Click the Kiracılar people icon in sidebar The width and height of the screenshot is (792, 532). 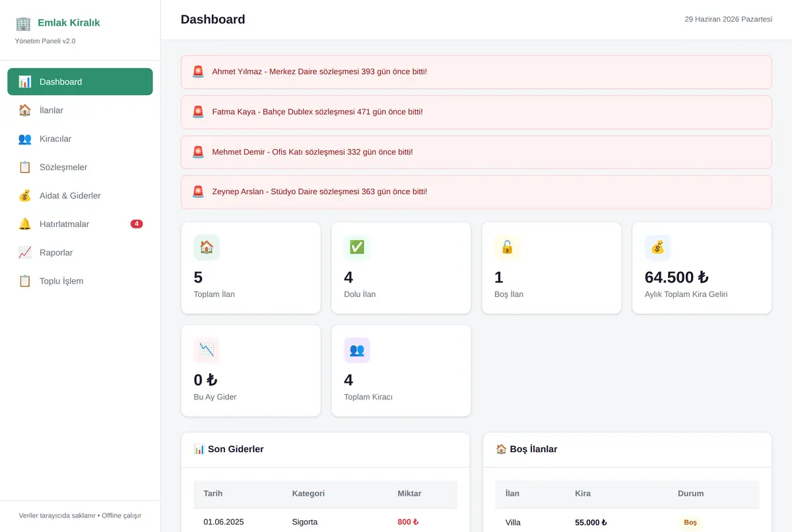(x=25, y=139)
